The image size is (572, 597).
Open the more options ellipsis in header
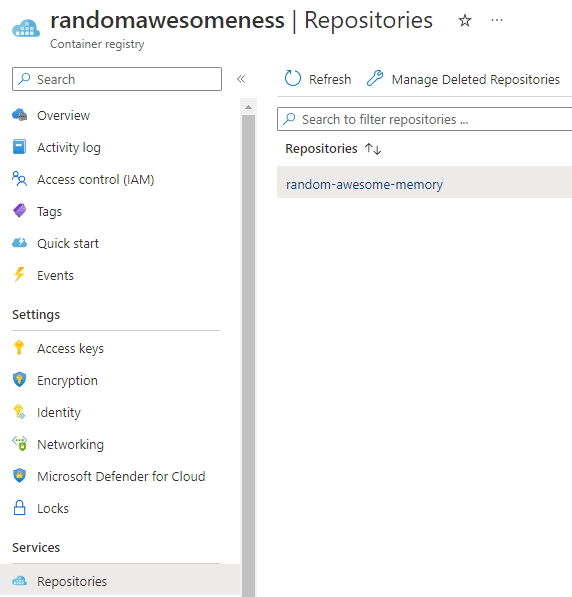pos(497,20)
